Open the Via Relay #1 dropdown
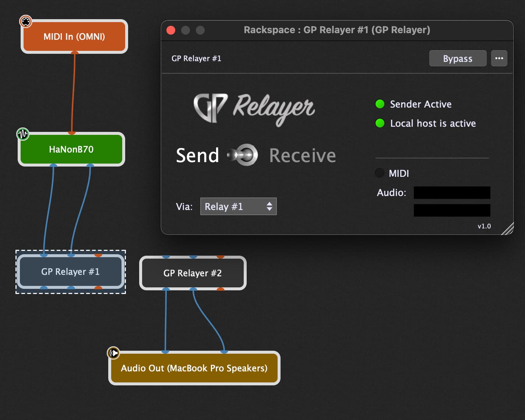The width and height of the screenshot is (525, 420). [x=238, y=206]
